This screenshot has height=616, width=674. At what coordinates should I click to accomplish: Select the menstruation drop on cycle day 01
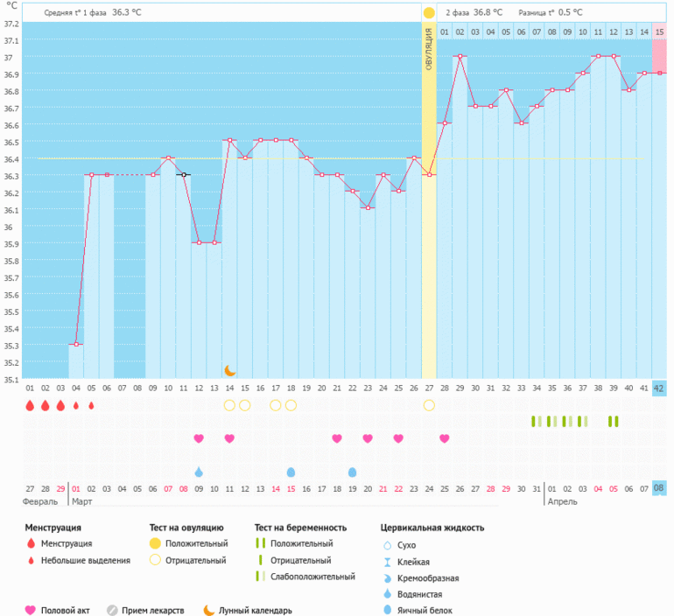point(30,405)
